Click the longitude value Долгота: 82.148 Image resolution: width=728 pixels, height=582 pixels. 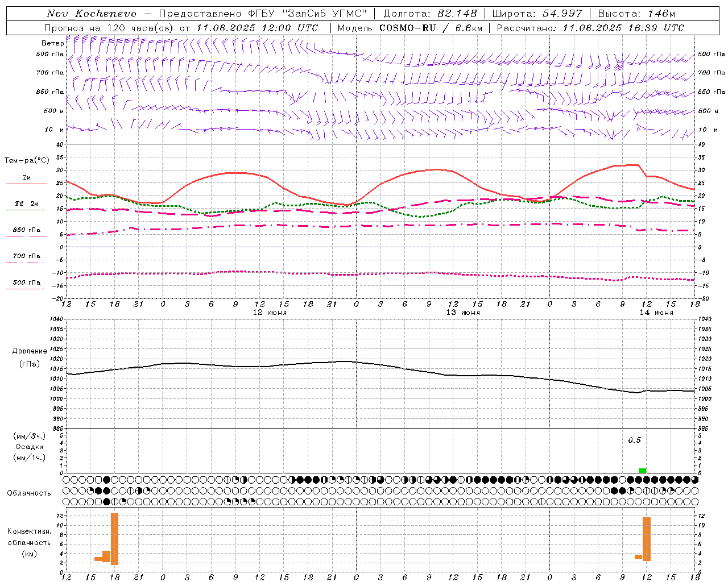430,14
